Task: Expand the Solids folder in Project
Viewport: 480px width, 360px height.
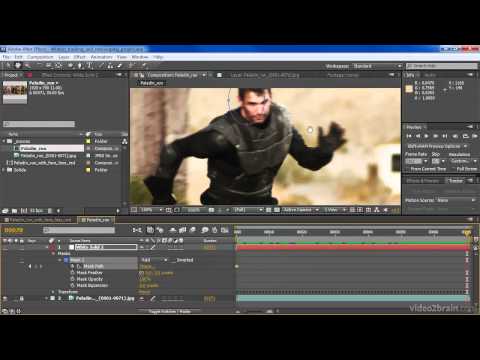Action: 4,170
